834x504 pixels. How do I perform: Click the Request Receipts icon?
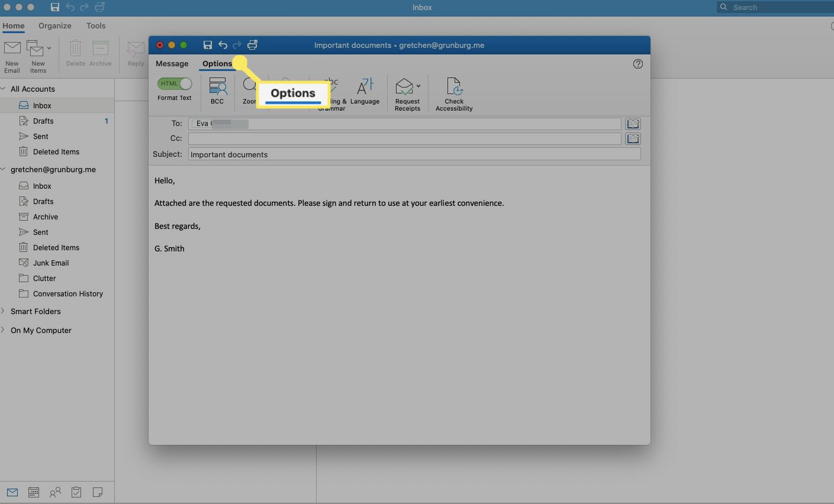404,86
